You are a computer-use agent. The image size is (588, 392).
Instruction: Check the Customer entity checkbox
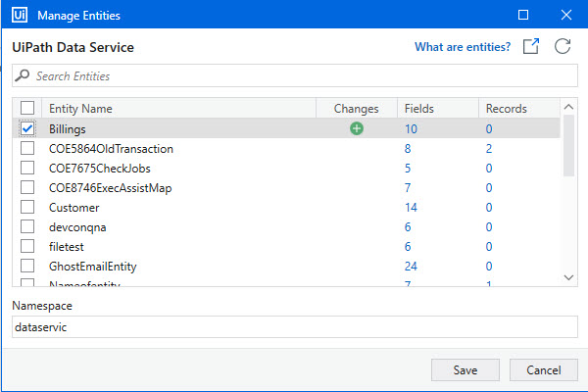coord(27,208)
